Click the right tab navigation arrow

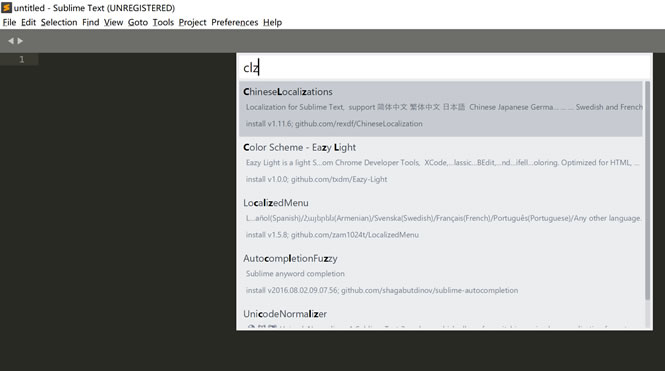[20, 41]
